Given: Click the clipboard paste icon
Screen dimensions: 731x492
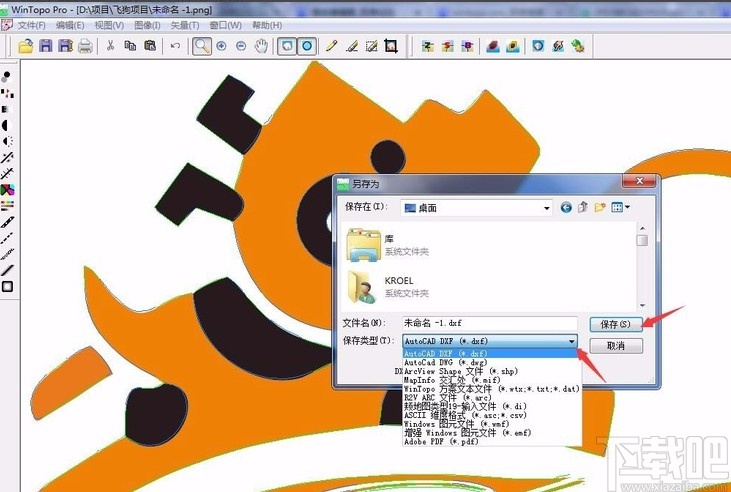Looking at the screenshot, I should coord(150,45).
